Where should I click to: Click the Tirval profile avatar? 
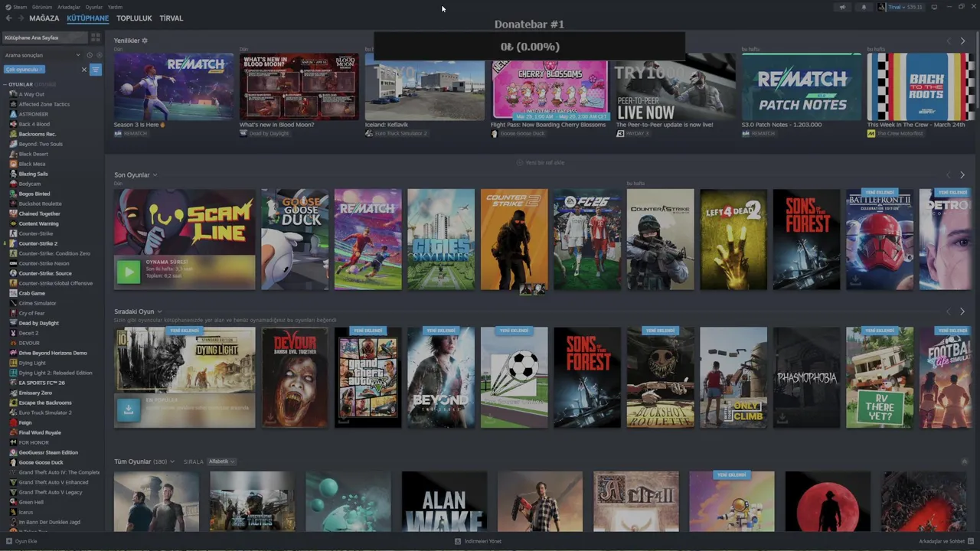coord(882,7)
